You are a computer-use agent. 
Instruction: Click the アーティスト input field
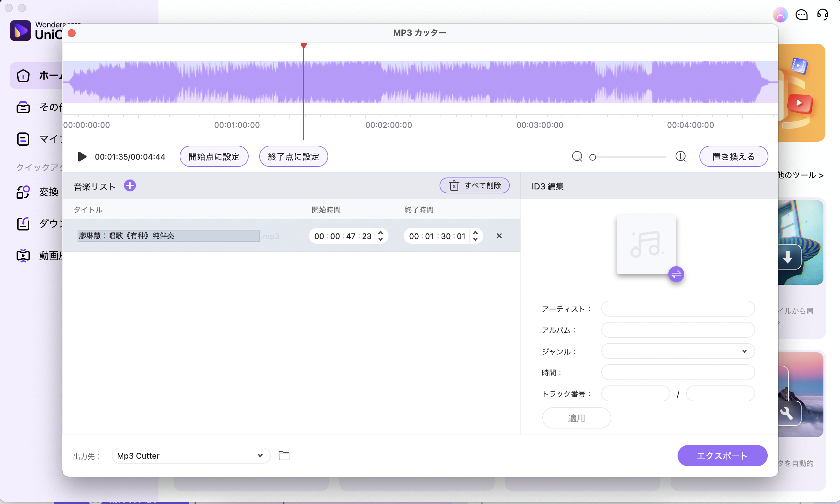[x=678, y=309]
